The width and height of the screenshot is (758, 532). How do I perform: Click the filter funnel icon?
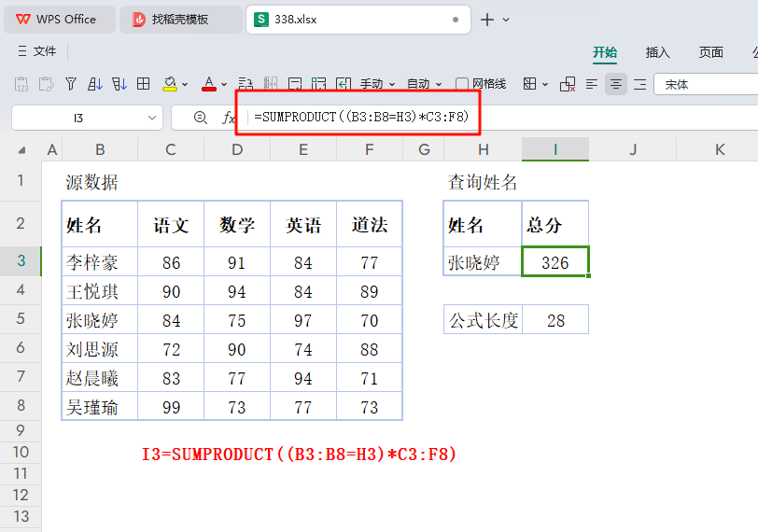[71, 84]
